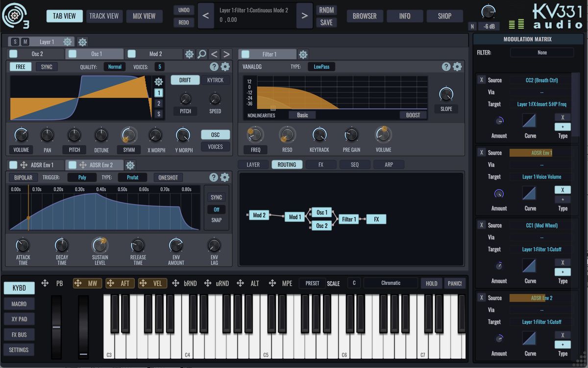The image size is (588, 368).
Task: Enable MPE on the keyboard bar
Action: click(x=287, y=283)
